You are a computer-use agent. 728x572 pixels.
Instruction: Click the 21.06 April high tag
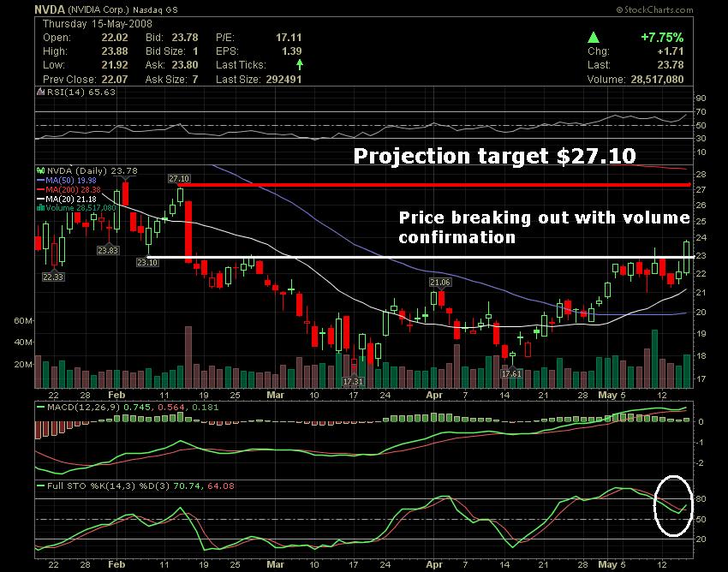[440, 283]
